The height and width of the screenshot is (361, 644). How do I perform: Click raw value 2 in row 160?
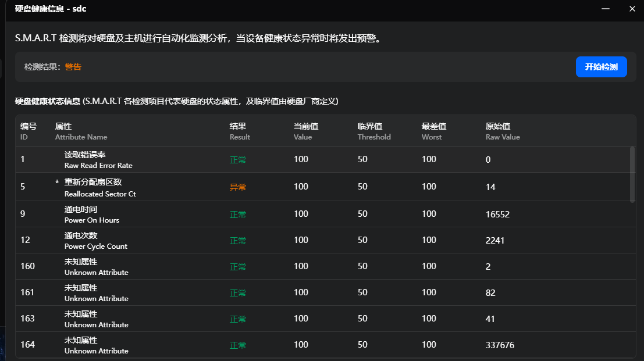(x=488, y=267)
